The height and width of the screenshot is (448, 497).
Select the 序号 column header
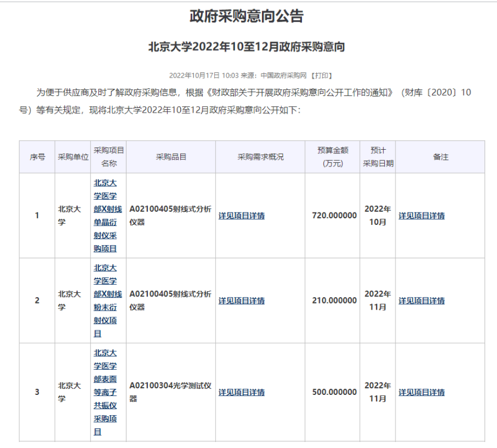coord(37,157)
